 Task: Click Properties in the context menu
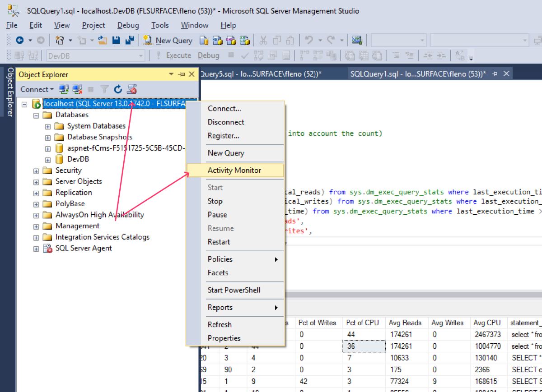click(235, 338)
